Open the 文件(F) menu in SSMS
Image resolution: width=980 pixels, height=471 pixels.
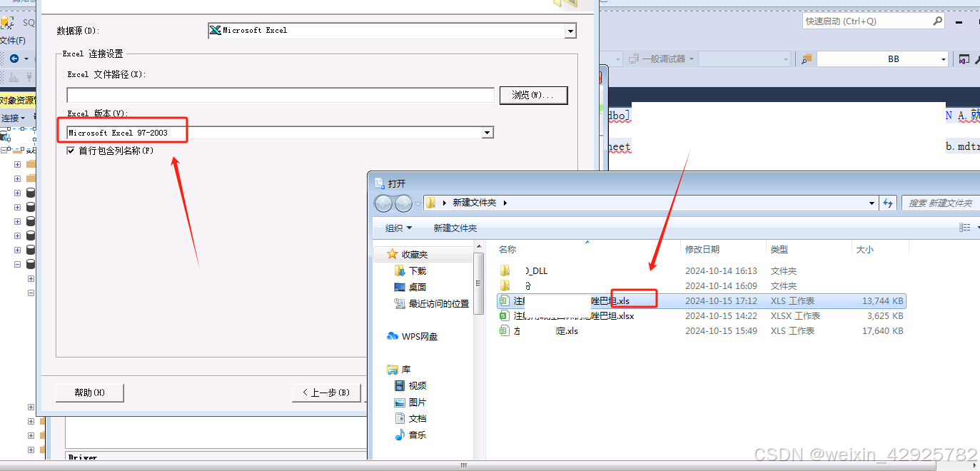tap(13, 41)
